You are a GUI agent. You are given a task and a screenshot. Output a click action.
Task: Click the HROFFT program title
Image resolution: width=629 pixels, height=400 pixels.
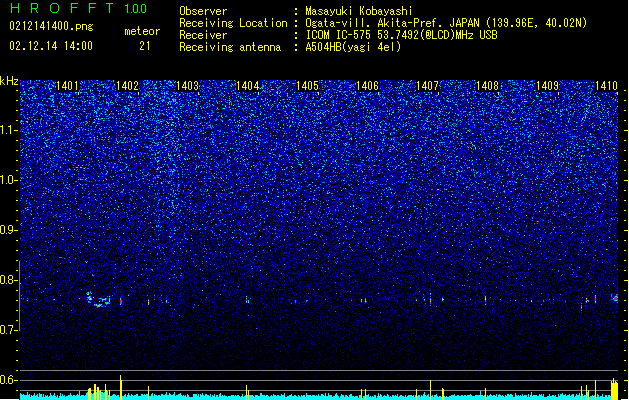point(63,8)
